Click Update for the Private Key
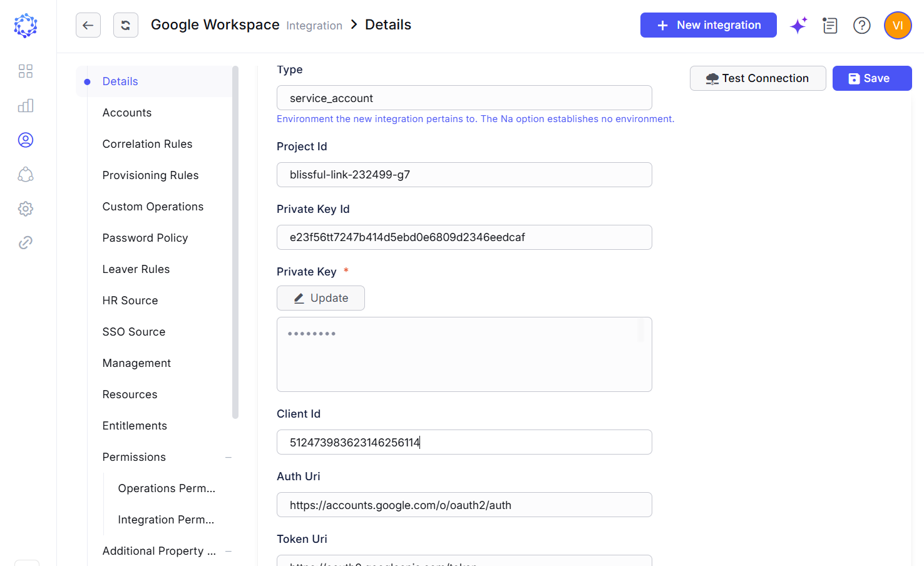The width and height of the screenshot is (924, 566). pyautogui.click(x=321, y=298)
